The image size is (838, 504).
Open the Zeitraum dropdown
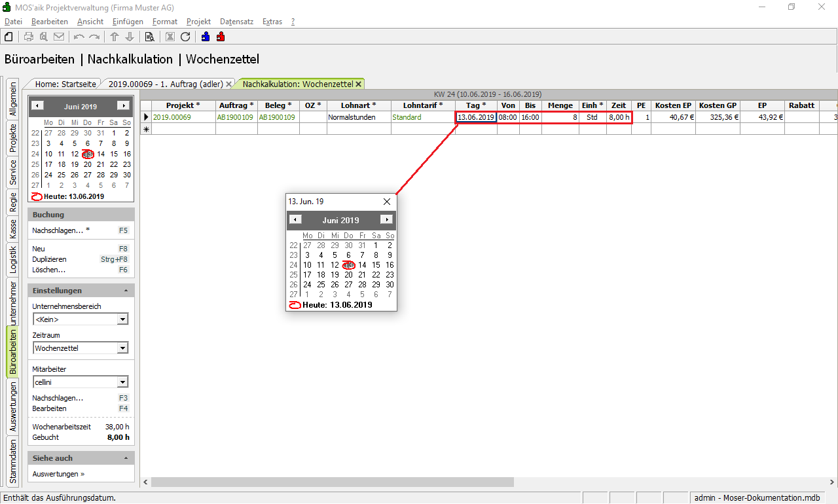point(122,348)
